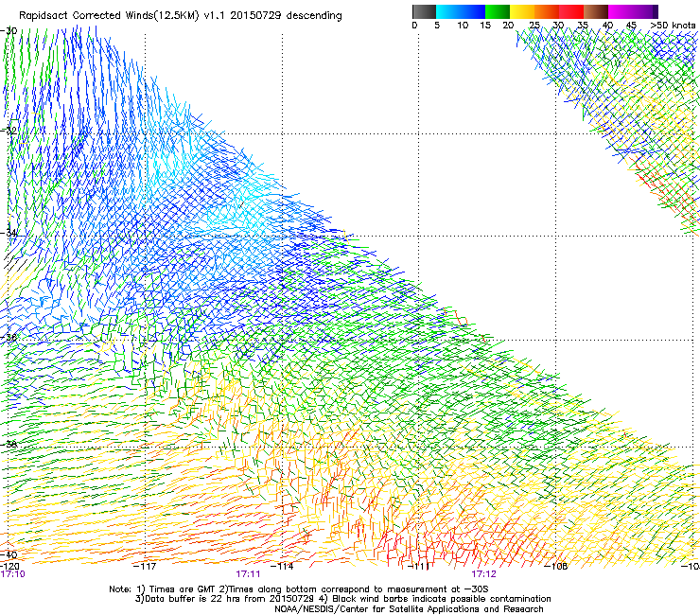Pick the brown 35–40 knots legend segment
The image size is (700, 615).
tap(596, 11)
